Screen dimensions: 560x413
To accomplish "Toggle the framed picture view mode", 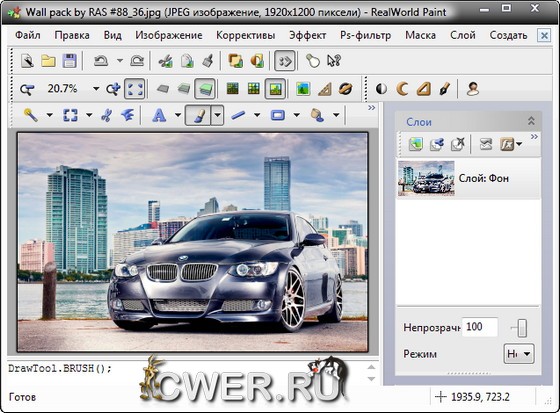I will click(275, 89).
